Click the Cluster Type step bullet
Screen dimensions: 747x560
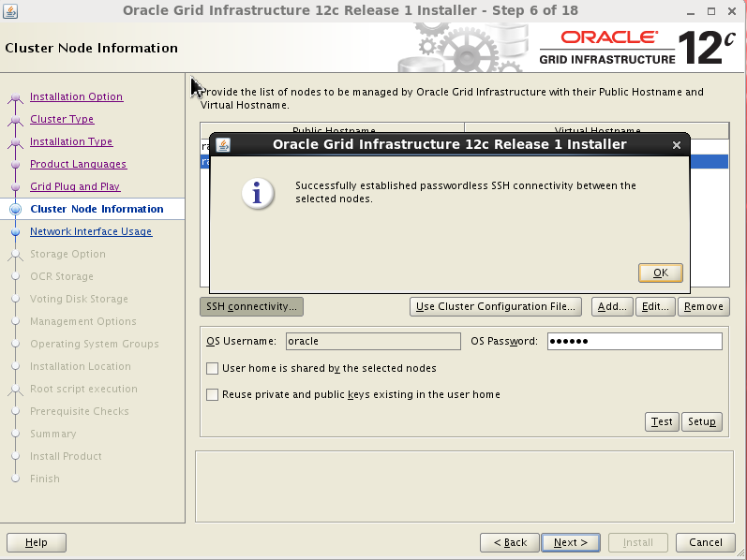[15, 120]
